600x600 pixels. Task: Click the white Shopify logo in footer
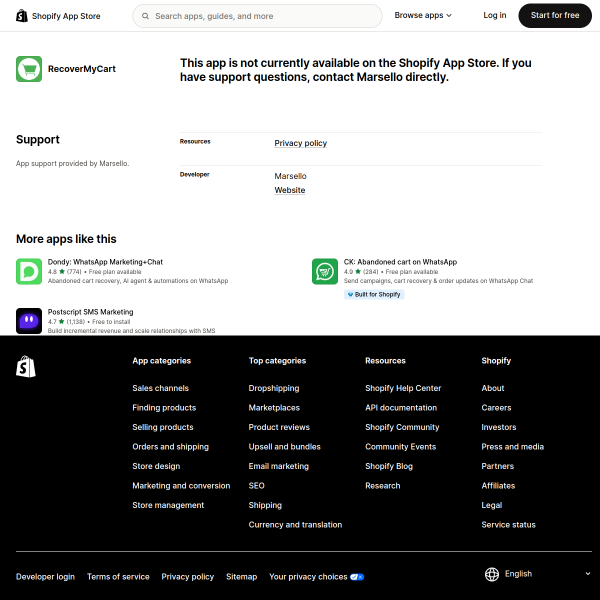[26, 366]
